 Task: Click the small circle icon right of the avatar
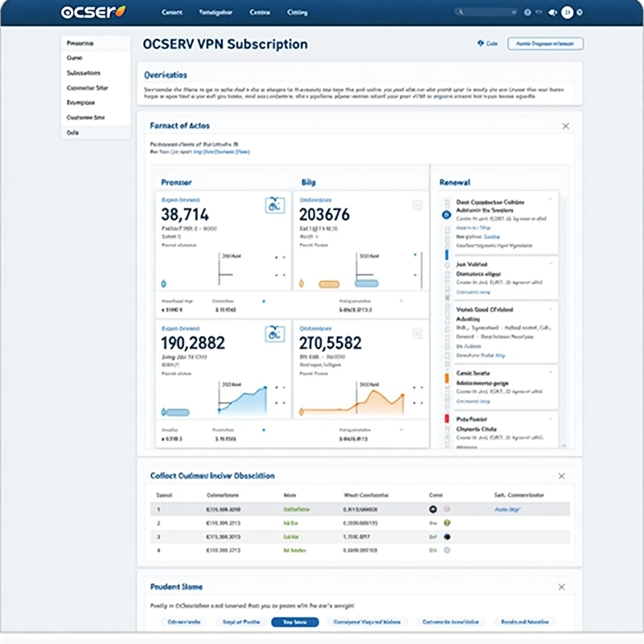point(580,12)
